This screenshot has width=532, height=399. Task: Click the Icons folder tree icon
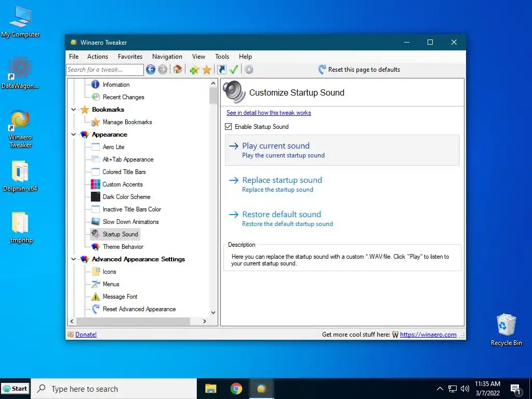[x=96, y=271]
